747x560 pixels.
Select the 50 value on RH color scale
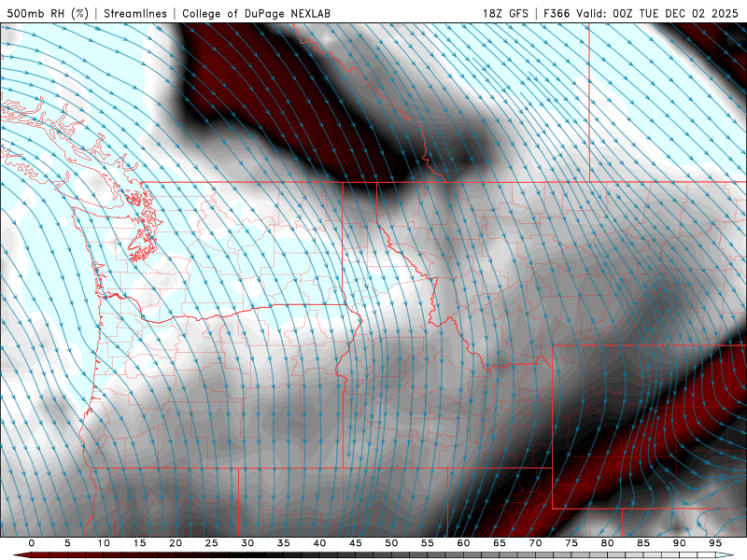click(391, 543)
